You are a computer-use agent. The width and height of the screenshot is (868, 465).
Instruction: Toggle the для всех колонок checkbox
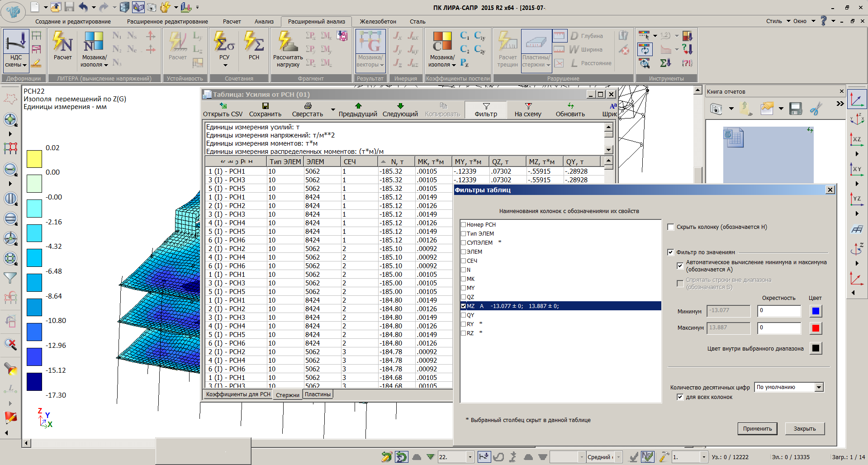680,397
